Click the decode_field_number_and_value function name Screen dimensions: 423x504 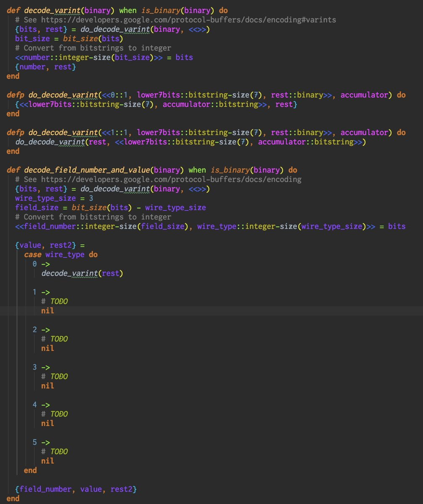(x=87, y=170)
